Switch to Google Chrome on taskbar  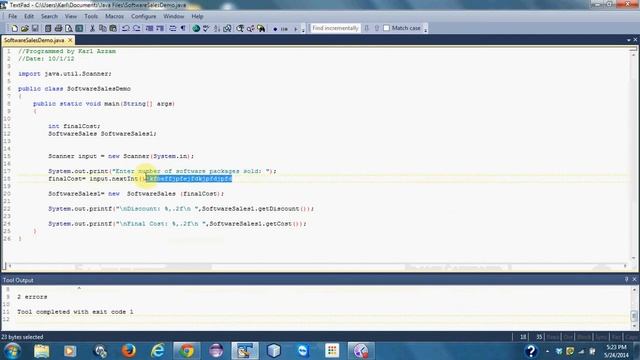pos(187,351)
